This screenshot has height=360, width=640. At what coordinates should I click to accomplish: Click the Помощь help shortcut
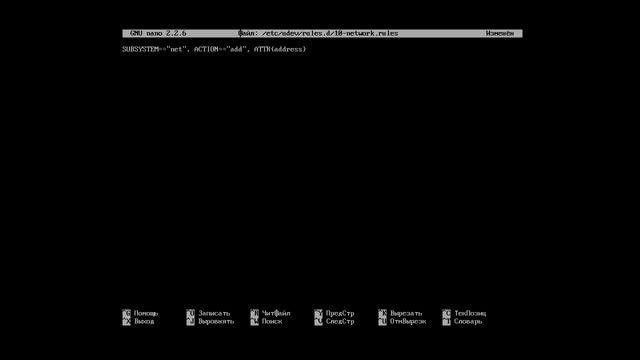140,313
